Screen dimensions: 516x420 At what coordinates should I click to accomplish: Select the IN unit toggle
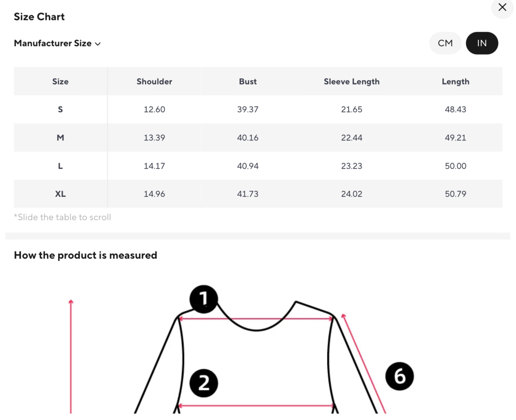tap(482, 43)
